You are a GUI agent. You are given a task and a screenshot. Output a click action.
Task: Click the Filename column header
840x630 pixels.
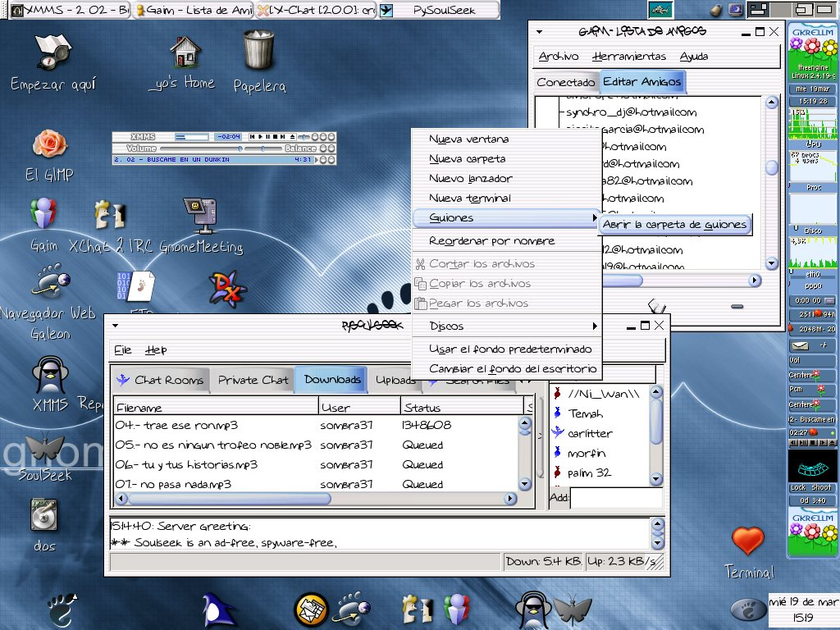(x=217, y=407)
